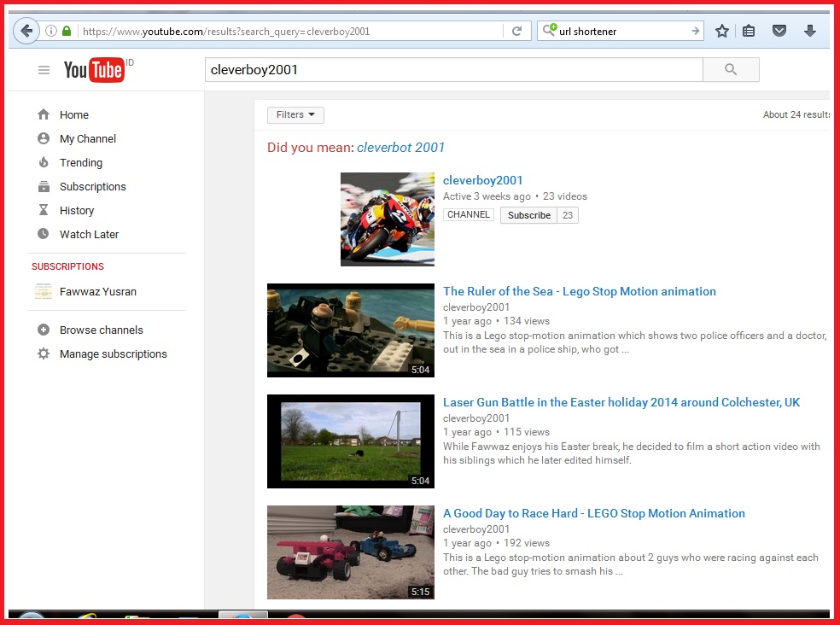This screenshot has height=625, width=840.
Task: Open the site identity info icon
Action: tap(51, 31)
